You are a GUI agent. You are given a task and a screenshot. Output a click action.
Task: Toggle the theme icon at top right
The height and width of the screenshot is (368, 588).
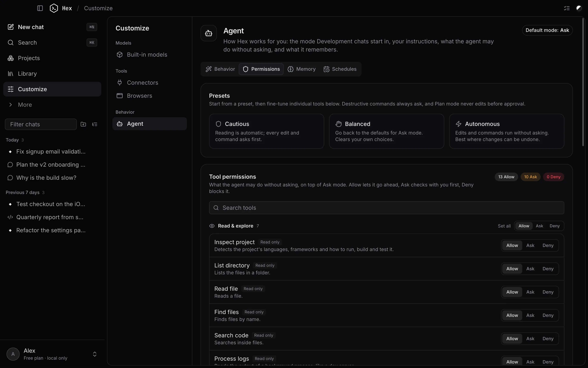[x=579, y=8]
